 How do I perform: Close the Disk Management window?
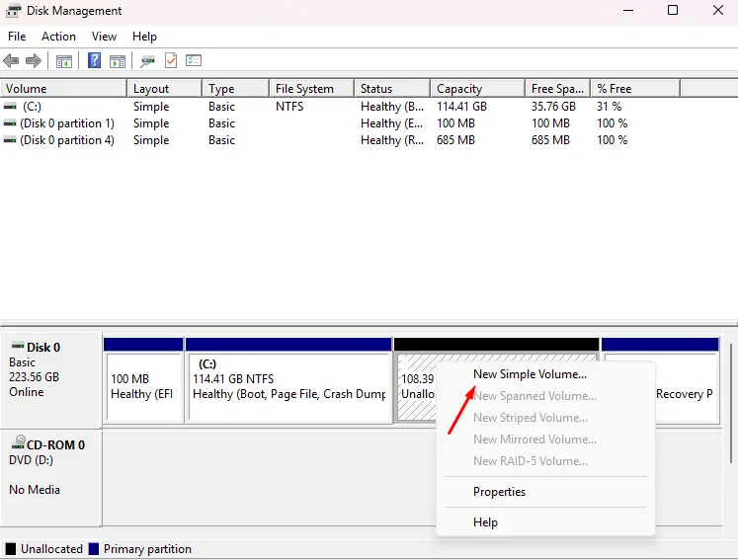tap(718, 10)
